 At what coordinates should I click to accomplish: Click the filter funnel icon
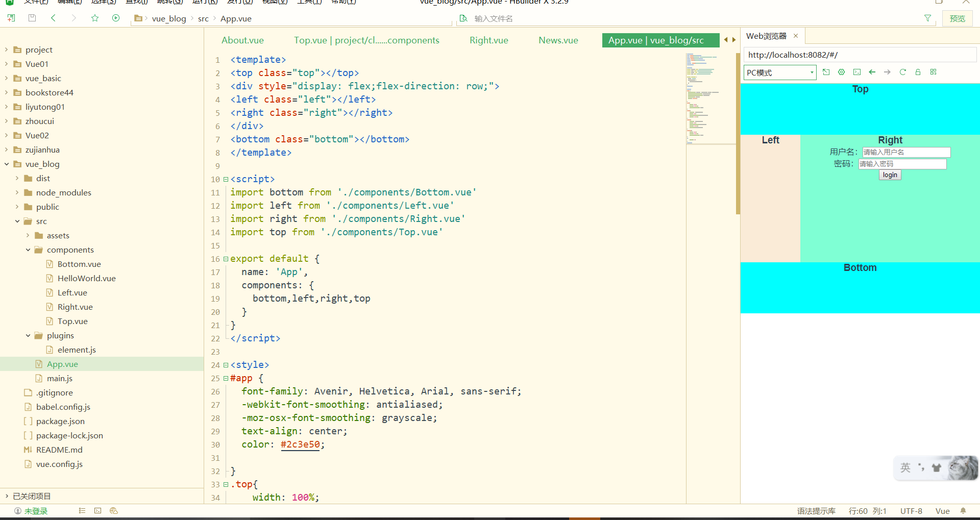(927, 18)
